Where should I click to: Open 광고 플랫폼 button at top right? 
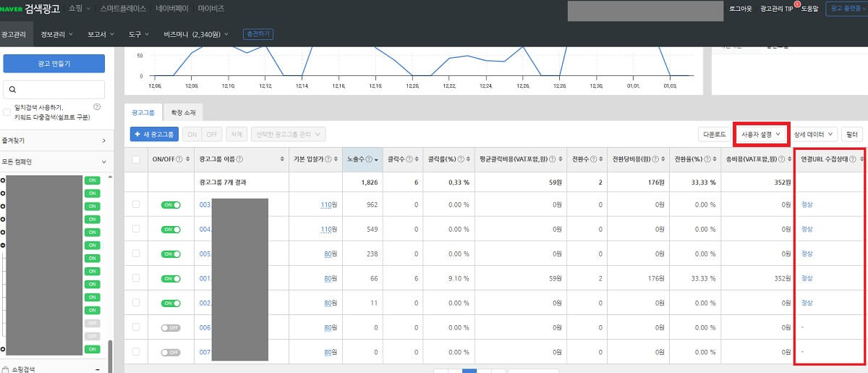[847, 9]
